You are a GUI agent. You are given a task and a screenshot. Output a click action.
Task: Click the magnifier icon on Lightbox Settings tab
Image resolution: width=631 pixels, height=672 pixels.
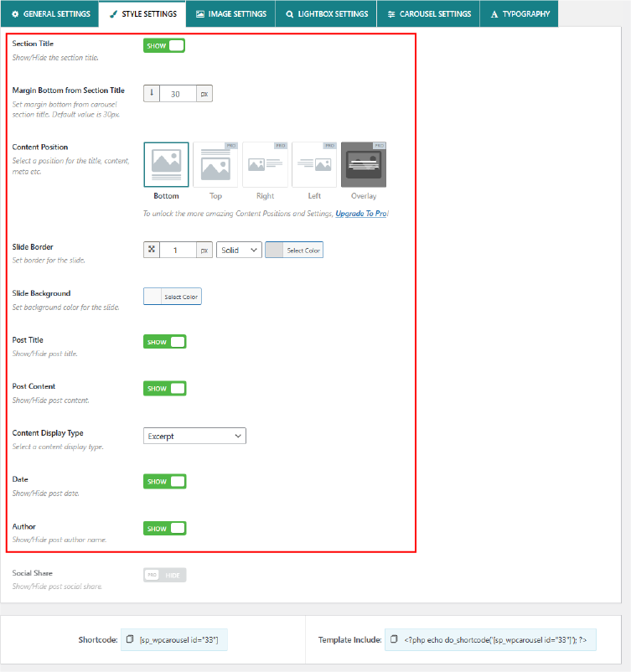(x=290, y=14)
